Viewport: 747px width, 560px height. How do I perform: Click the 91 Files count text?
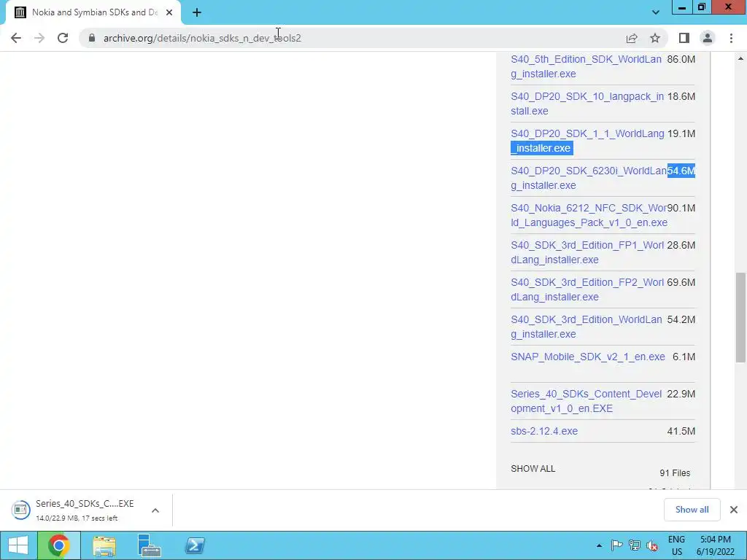pyautogui.click(x=675, y=472)
